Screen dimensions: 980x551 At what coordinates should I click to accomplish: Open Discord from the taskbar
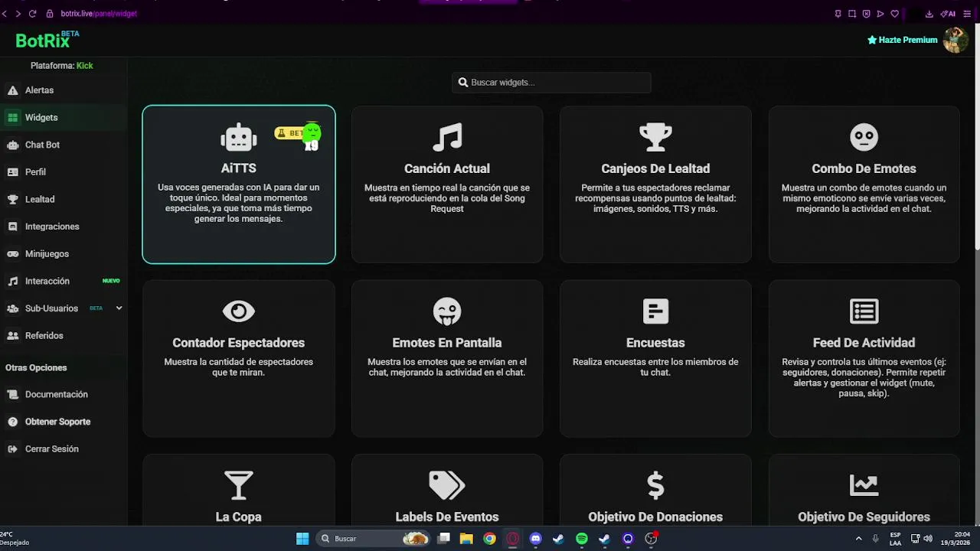[x=535, y=539]
